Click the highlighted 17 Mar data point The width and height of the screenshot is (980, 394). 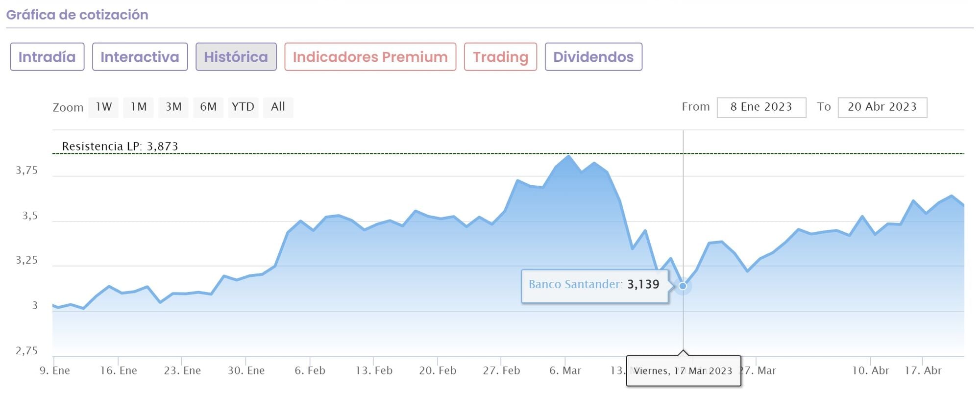pyautogui.click(x=683, y=286)
